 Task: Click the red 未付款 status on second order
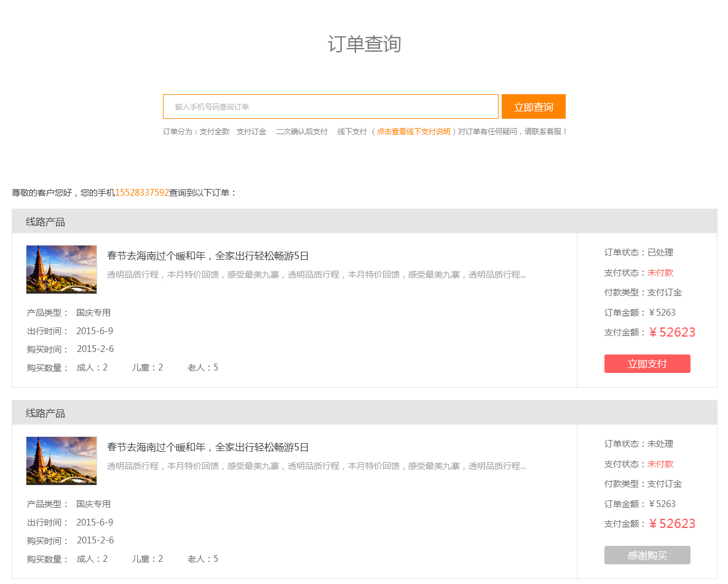(660, 463)
